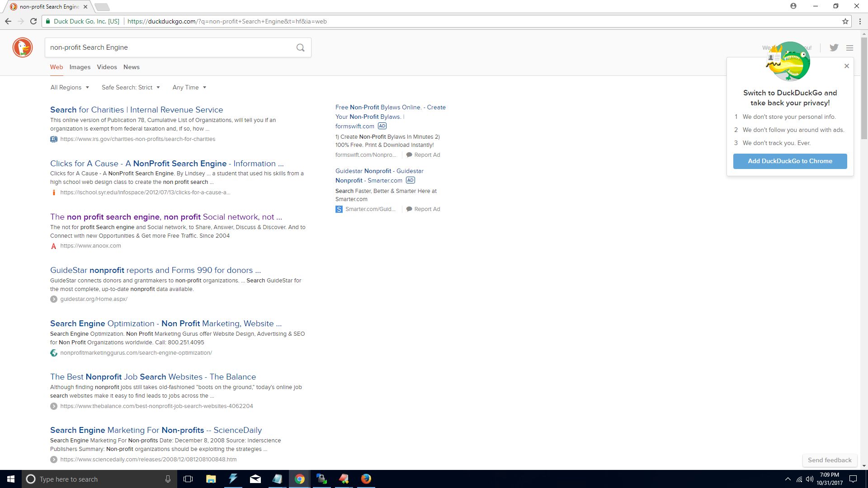Switch to the Videos tab
The image size is (868, 488).
(x=107, y=67)
